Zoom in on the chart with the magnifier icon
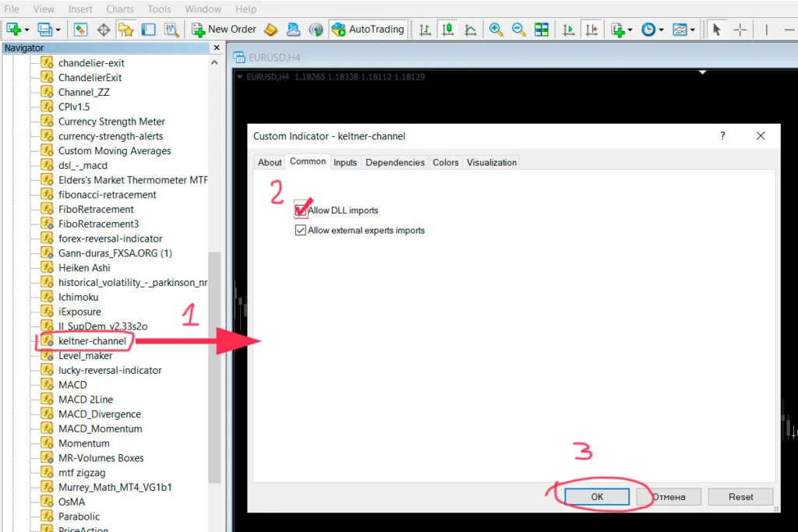 coord(496,30)
